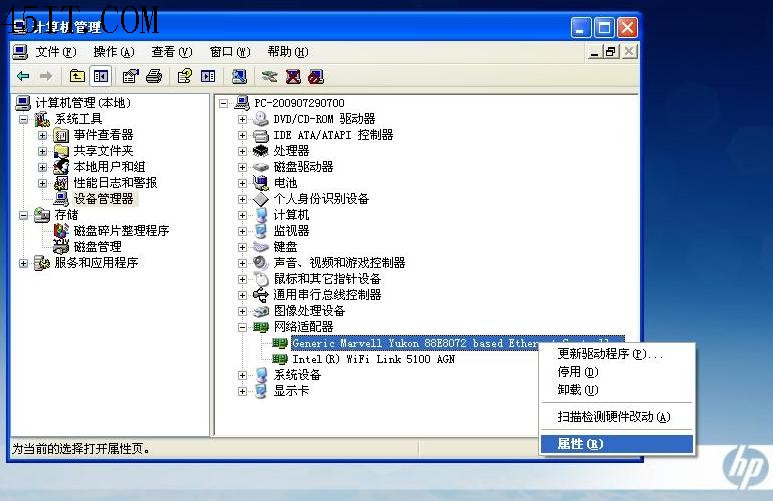Expand the IDE ATA/ATAPI 控制器 node
This screenshot has height=501, width=773.
(242, 135)
